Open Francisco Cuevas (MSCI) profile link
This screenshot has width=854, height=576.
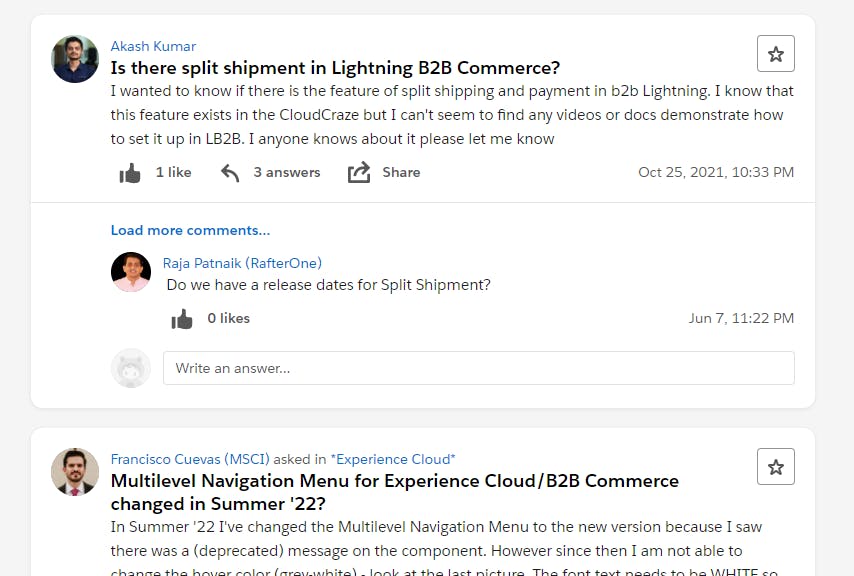[190, 459]
